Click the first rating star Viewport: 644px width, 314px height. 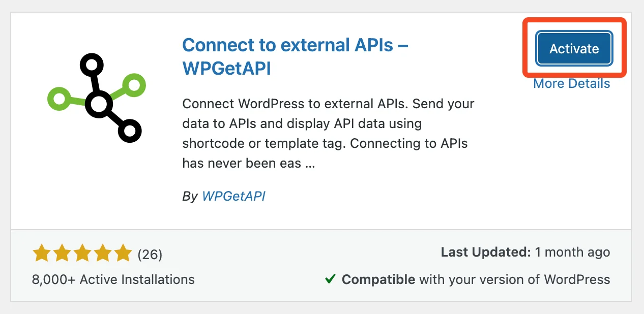click(41, 252)
